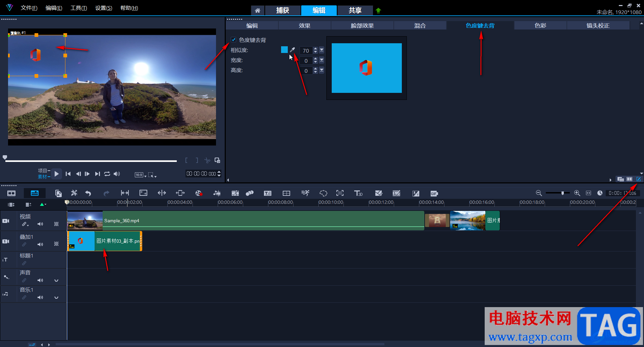644x347 pixels.
Task: Select 项目 (project) playback mode
Action: 43,170
